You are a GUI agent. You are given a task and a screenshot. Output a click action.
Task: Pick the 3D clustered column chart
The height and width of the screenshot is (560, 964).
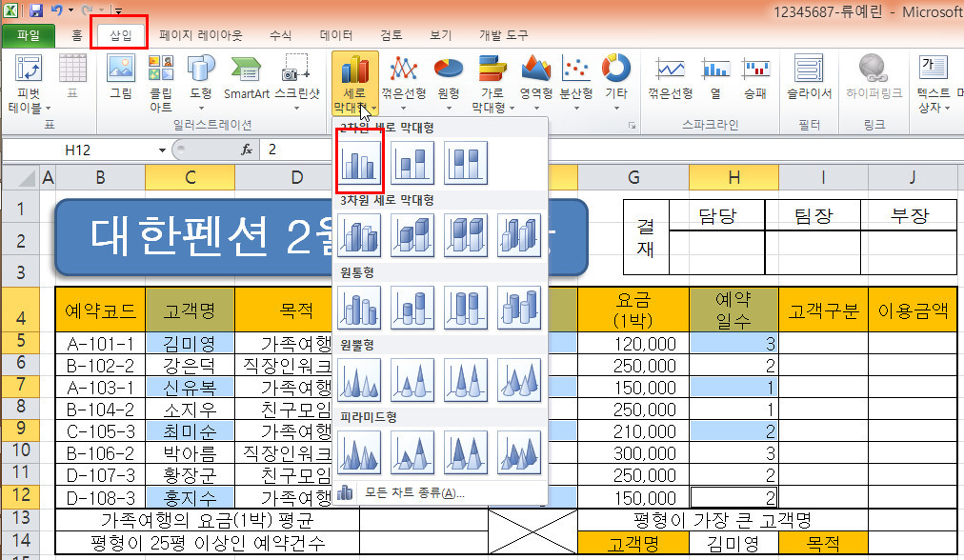coord(359,235)
